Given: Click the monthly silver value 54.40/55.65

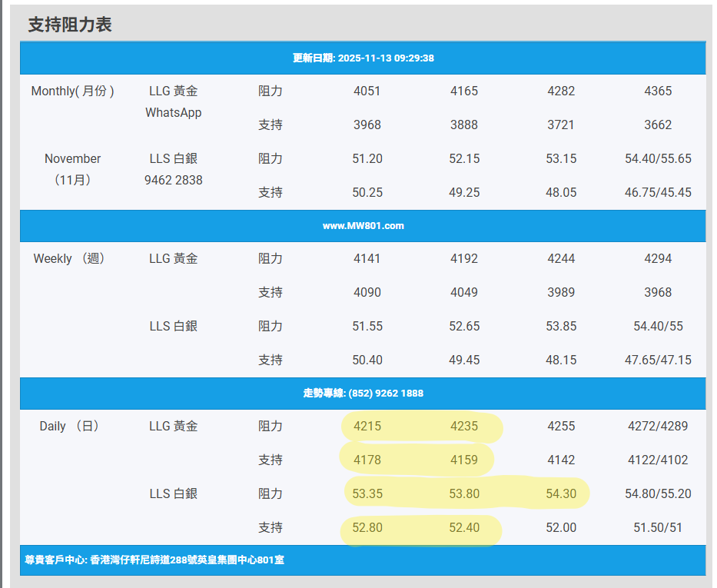Looking at the screenshot, I should tap(658, 158).
